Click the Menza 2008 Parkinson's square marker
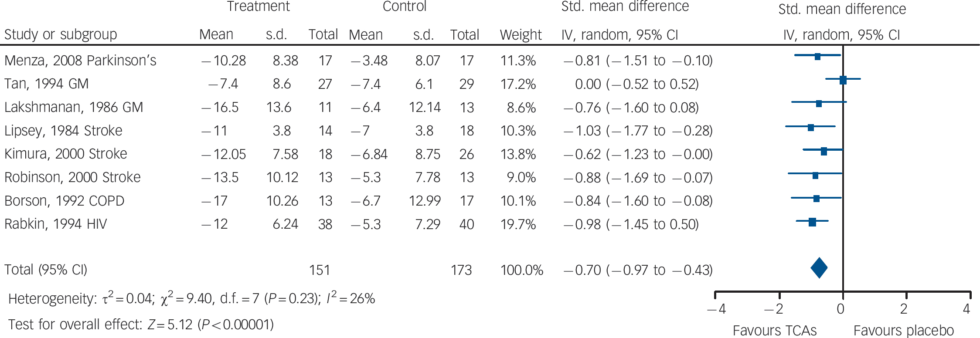This screenshot has width=980, height=338. 817,57
